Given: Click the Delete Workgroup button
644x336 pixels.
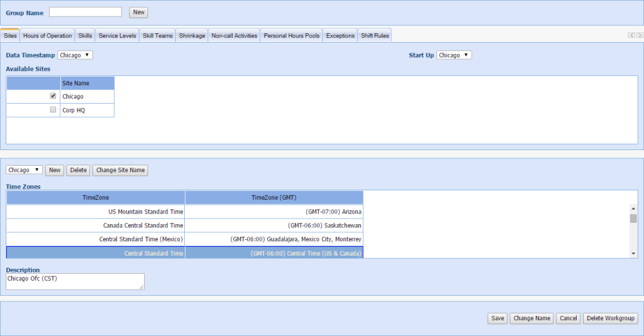Looking at the screenshot, I should pyautogui.click(x=611, y=318).
